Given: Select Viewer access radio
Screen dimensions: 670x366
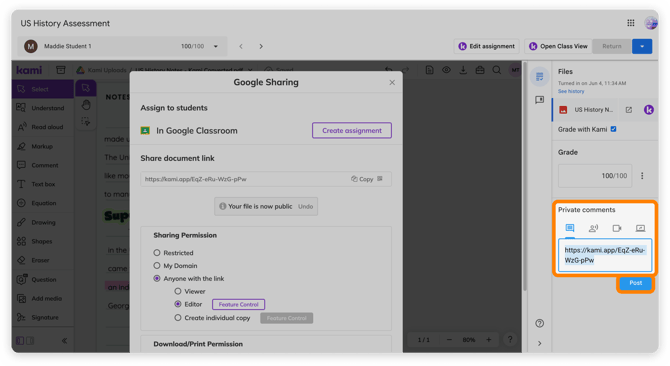Looking at the screenshot, I should tap(178, 291).
